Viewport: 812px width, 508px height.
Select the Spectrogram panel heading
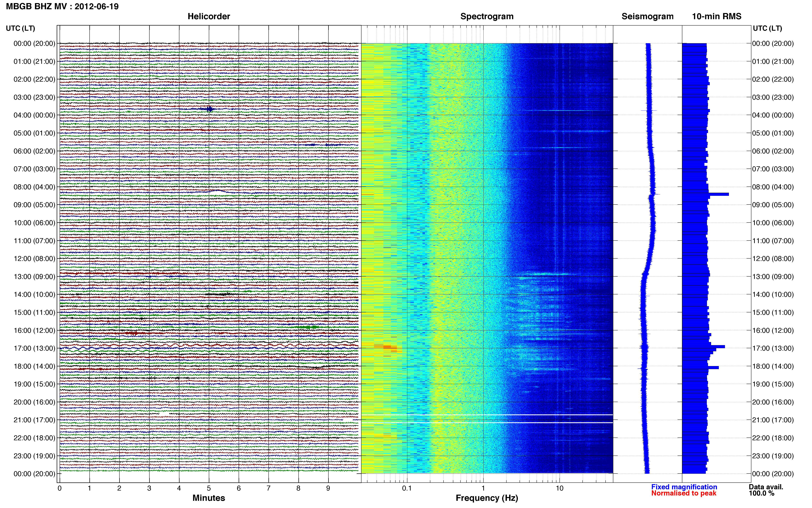point(487,16)
